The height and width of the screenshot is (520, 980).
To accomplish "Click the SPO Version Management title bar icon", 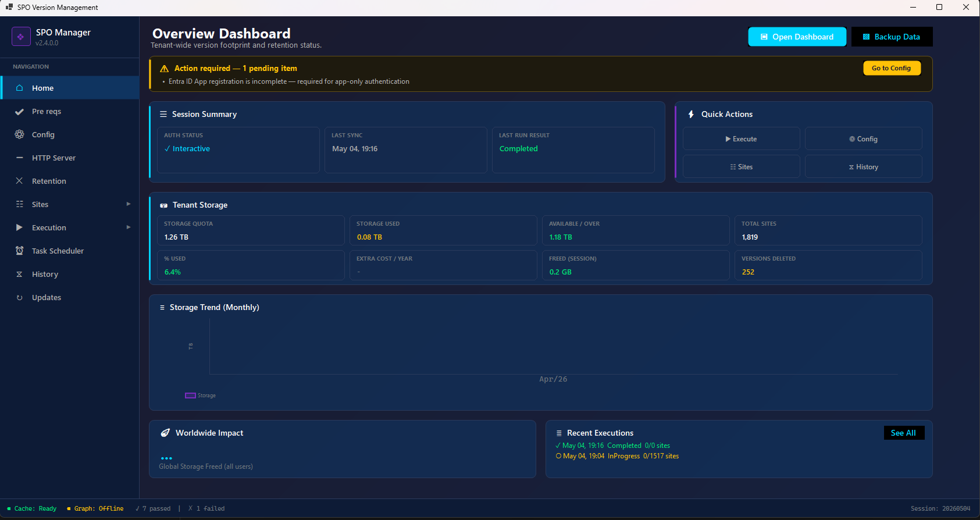I will [x=9, y=7].
